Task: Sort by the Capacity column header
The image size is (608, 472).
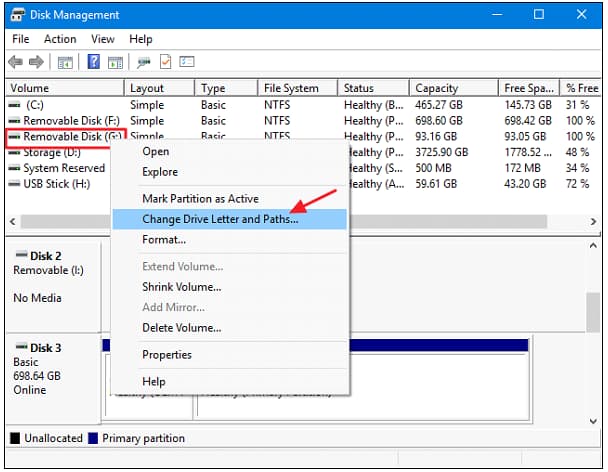Action: (454, 88)
